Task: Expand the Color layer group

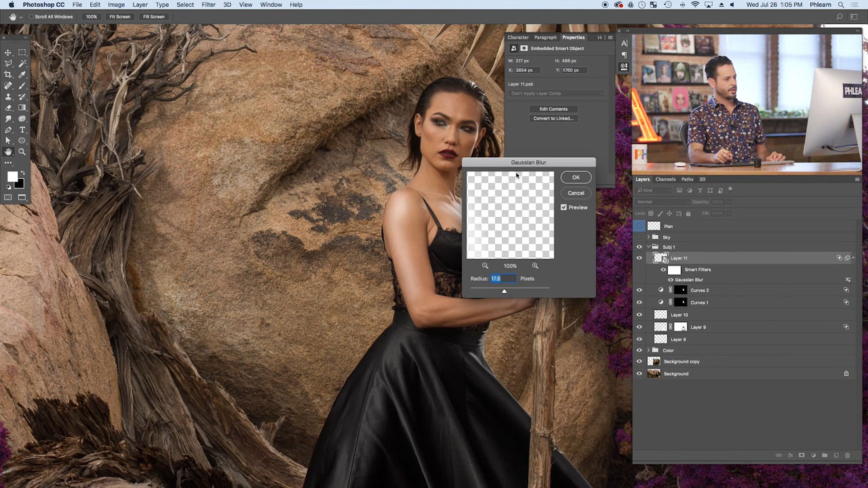Action: pos(648,350)
